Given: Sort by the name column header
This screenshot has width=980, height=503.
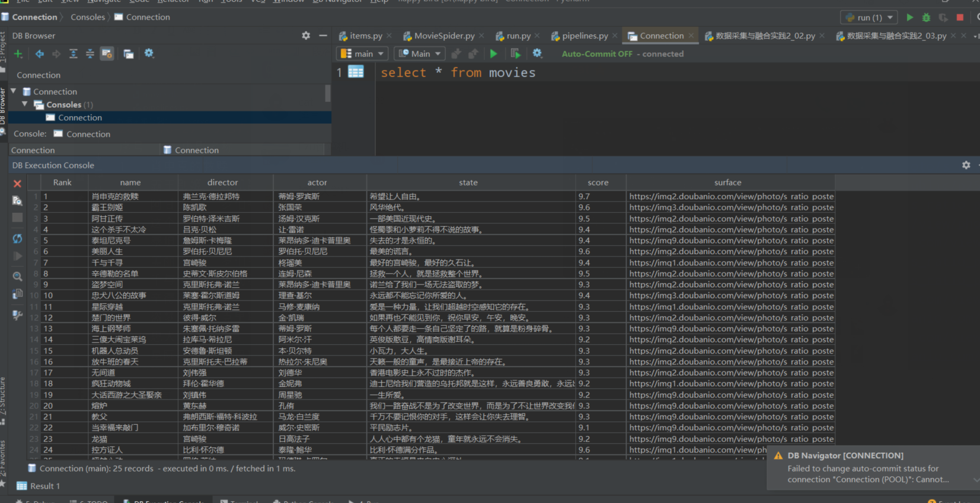Looking at the screenshot, I should [x=130, y=182].
